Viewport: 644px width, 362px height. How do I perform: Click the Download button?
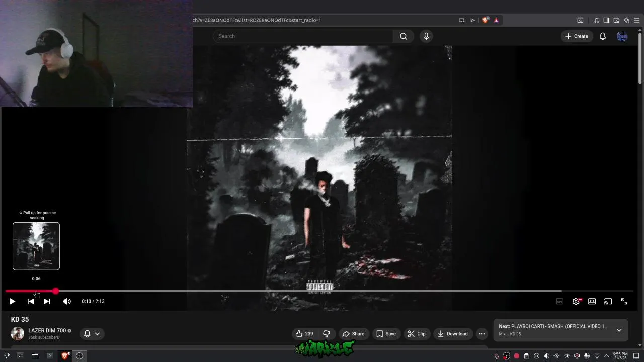[x=453, y=334]
